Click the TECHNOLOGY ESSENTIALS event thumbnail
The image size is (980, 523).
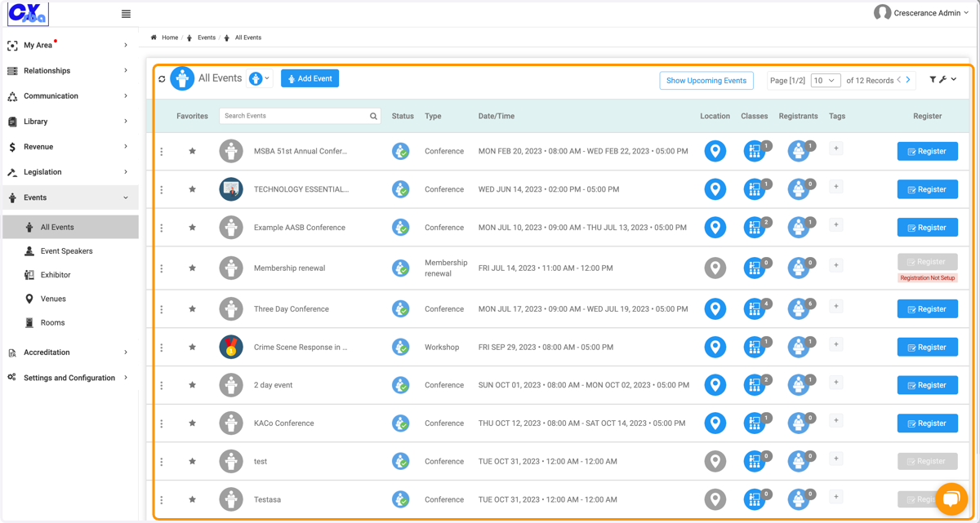(231, 189)
